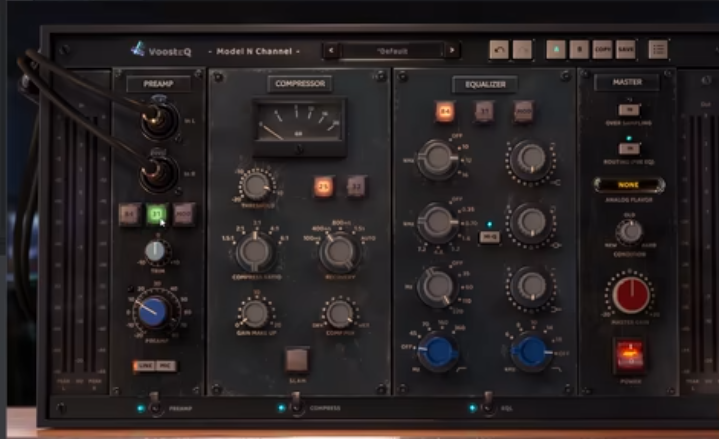719x439 pixels.
Task: Click the redo arrow in the top bar
Action: (522, 50)
